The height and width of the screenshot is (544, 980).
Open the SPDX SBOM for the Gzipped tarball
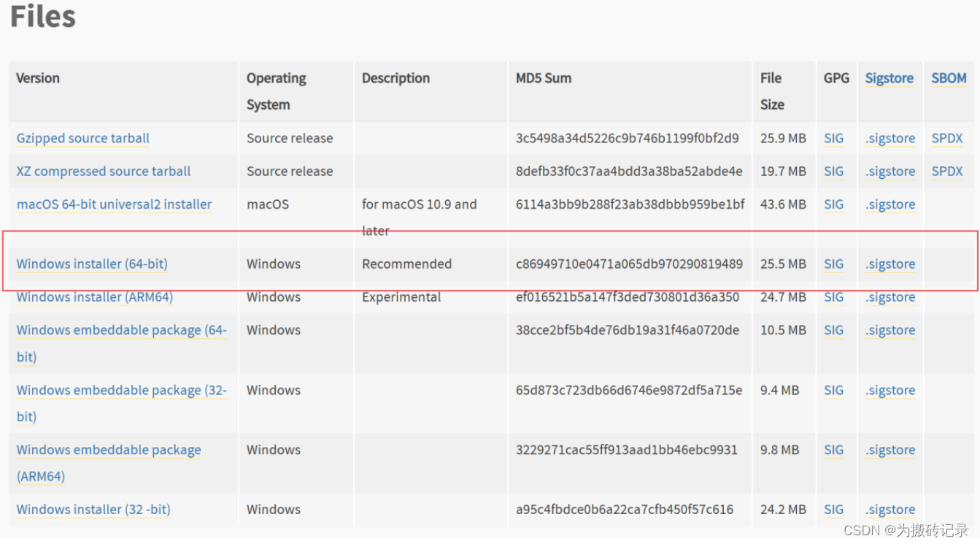pos(946,139)
